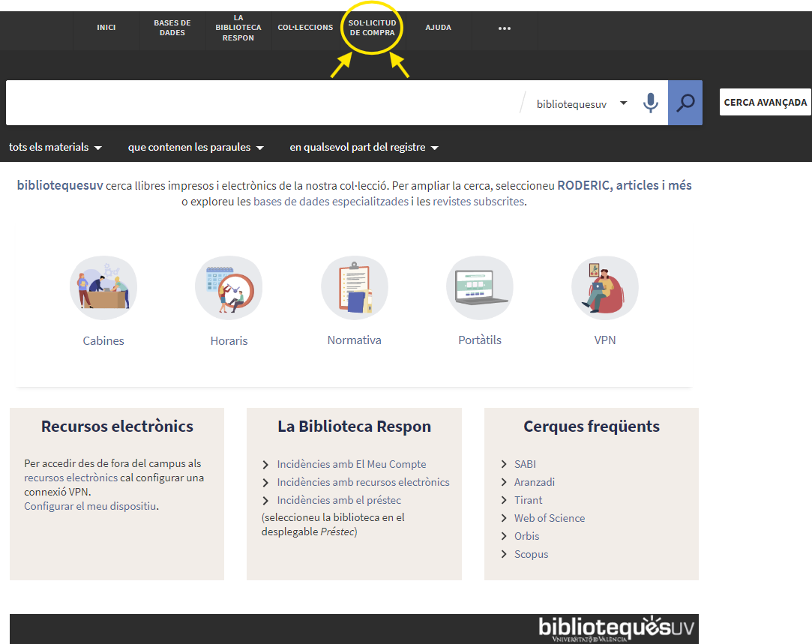Screen dimensions: 812x644
Task: Open the Web of Science link
Action: (549, 518)
